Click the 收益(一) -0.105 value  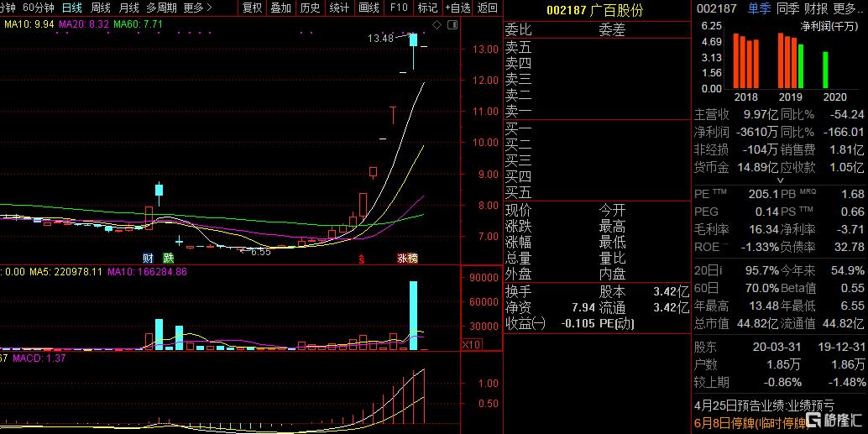click(576, 323)
